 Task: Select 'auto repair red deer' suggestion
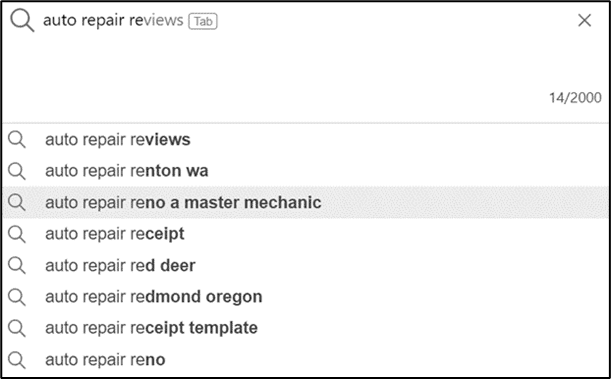coord(306,266)
